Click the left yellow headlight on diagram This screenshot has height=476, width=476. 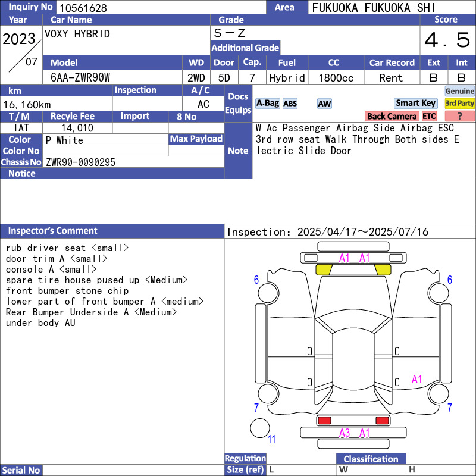pyautogui.click(x=324, y=270)
